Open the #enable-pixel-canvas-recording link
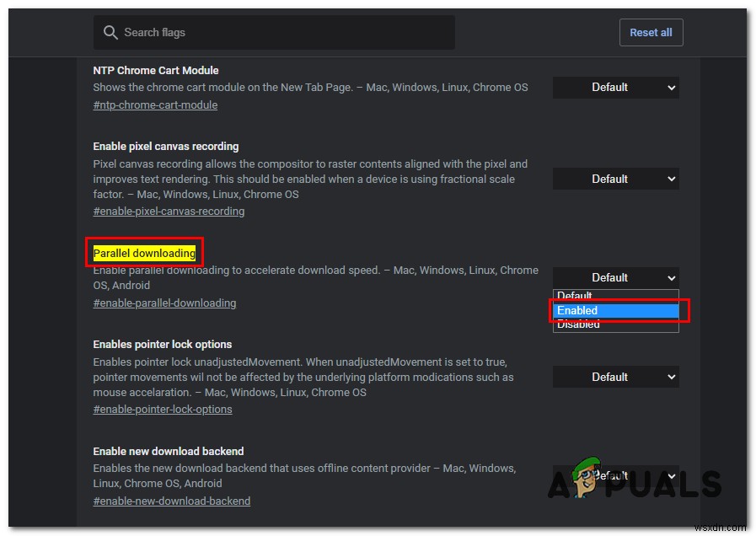The width and height of the screenshot is (756, 536). [169, 211]
